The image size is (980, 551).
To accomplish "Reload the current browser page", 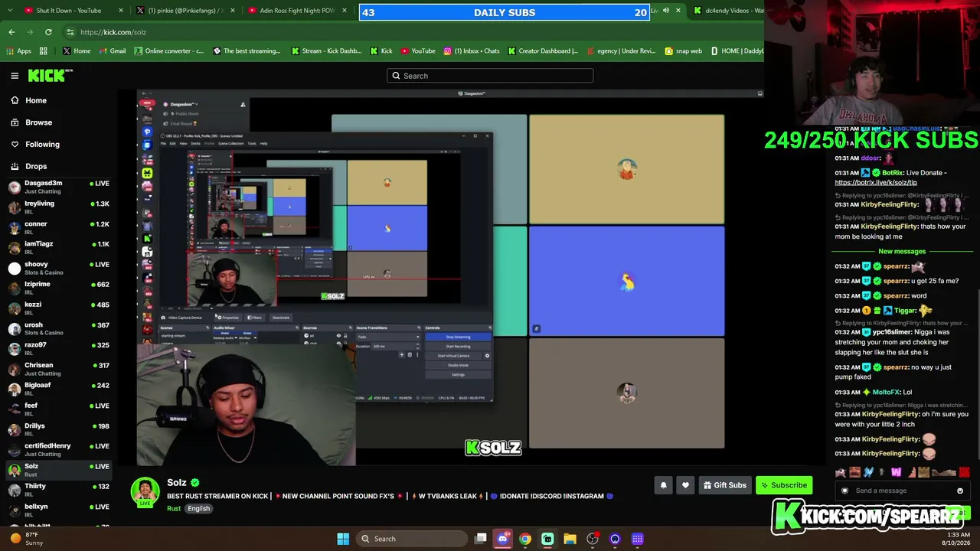I will click(48, 32).
